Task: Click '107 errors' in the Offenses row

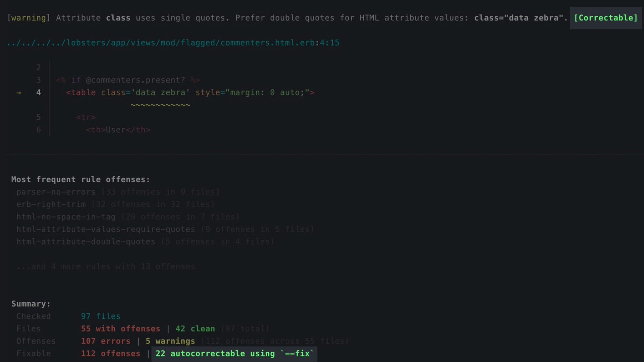Action: point(105,341)
